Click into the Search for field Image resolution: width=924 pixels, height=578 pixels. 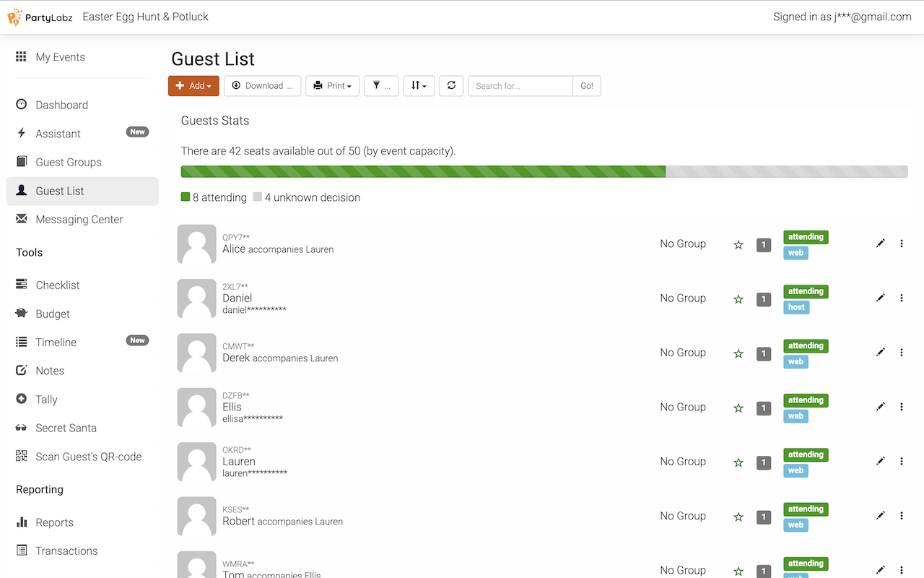(x=520, y=86)
